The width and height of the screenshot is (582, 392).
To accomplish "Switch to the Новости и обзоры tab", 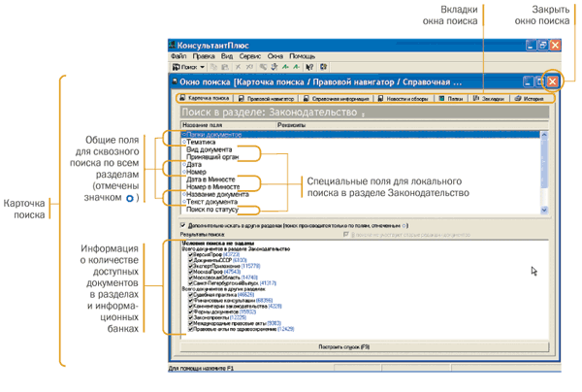I will 404,98.
